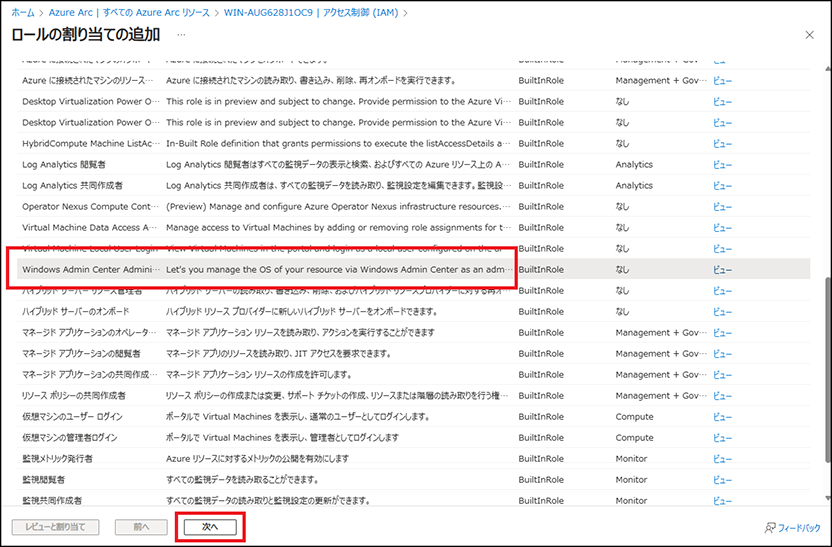Screen dimensions: 832x547
Task: Open ビュー link for リソース ポリシーの共同作成者
Action: click(722, 396)
